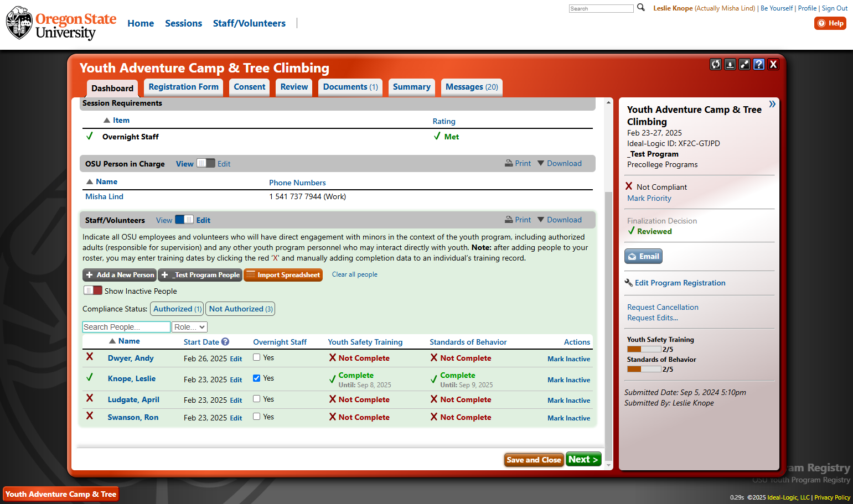853x504 pixels.
Task: Open Download dropdown in OSU Person in Charge
Action: 560,163
